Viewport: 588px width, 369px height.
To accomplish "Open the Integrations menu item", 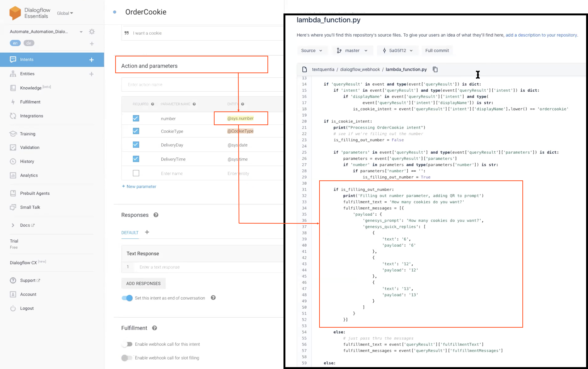I will point(31,116).
